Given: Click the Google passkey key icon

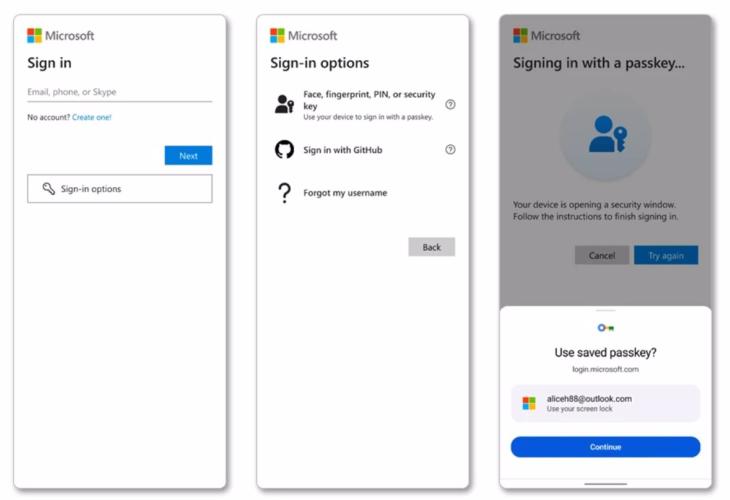Looking at the screenshot, I should (605, 328).
